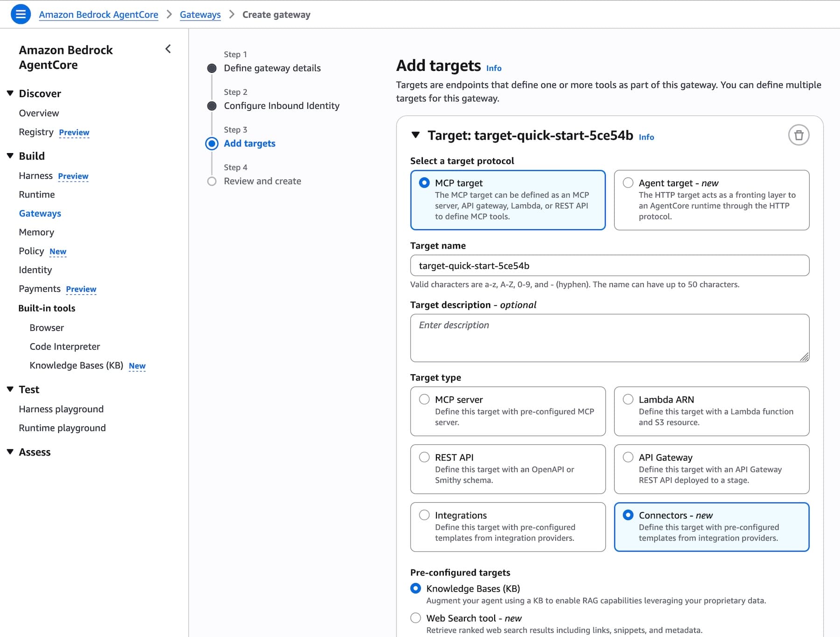Click Preview badge next to Payments
840x637 pixels.
(81, 289)
